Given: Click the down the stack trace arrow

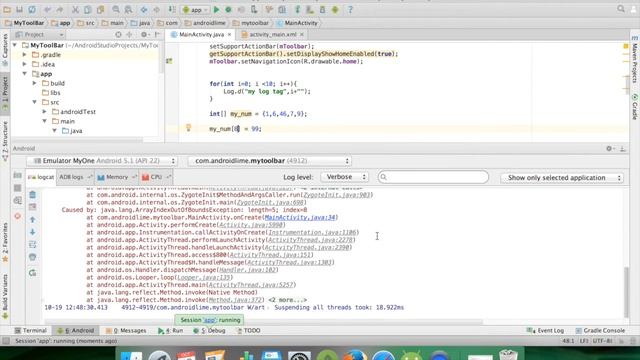Looking at the screenshot, I should coord(33,232).
